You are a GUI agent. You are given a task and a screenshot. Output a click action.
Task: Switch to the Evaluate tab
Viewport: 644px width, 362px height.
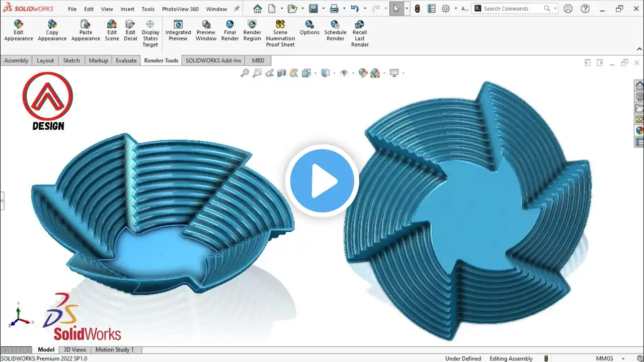click(x=126, y=60)
